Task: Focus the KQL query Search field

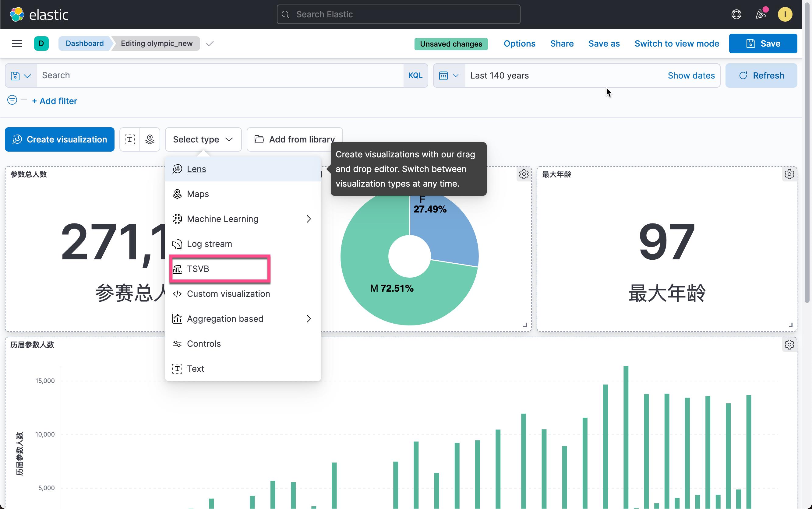Action: point(220,76)
